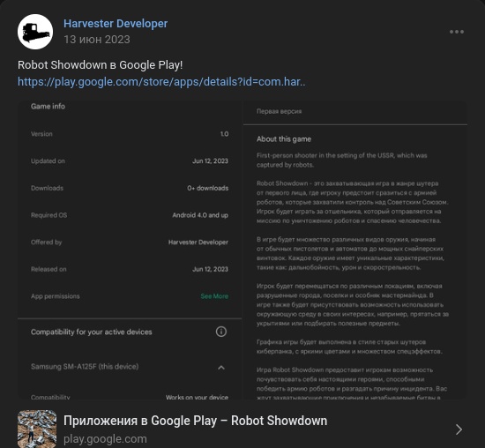
Task: Open the play.google.com store URL link
Action: [x=161, y=82]
